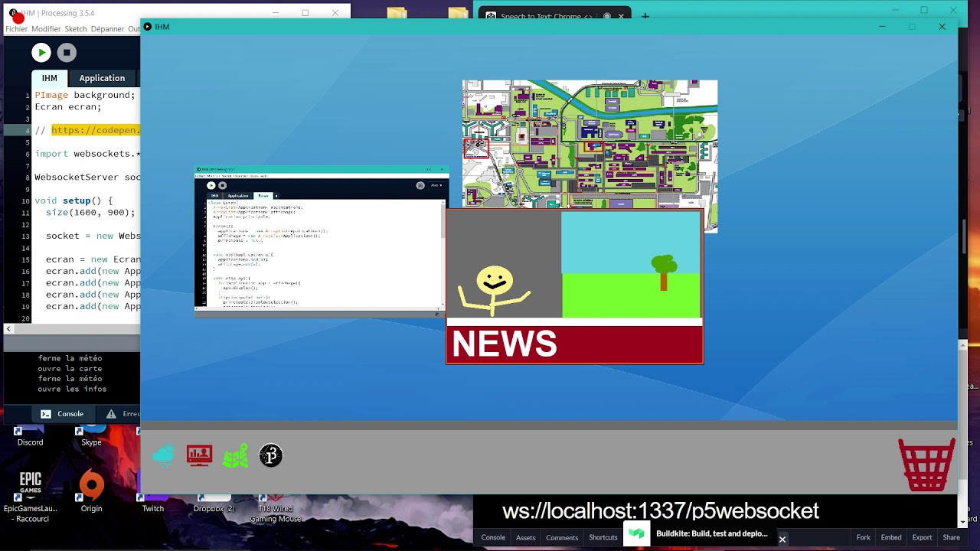
Task: Open the codepen link in code line 4
Action: (96, 130)
